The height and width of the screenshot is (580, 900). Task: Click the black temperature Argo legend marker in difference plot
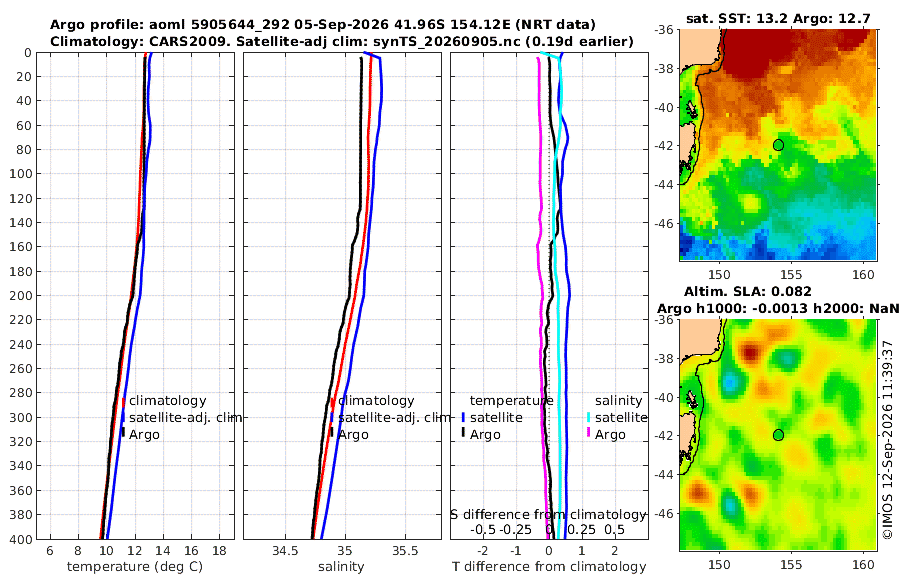(x=463, y=433)
